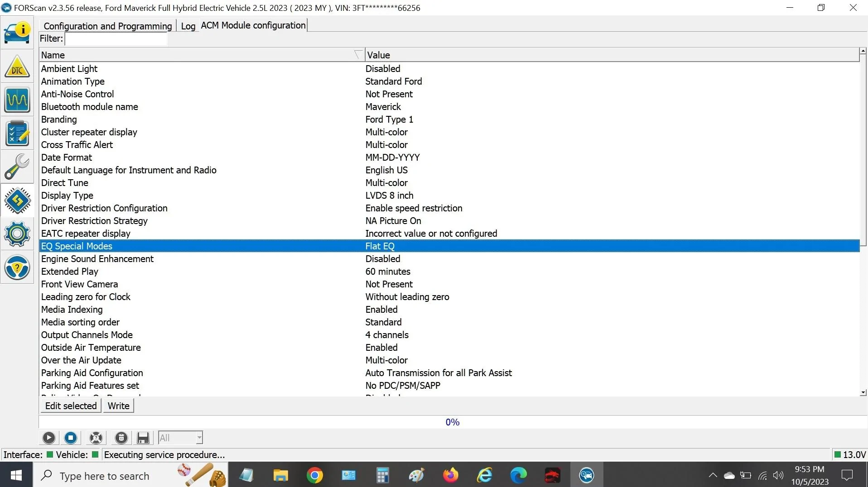This screenshot has height=487, width=868.
Task: Click the 'Flat EQ' value cell
Action: pos(380,246)
